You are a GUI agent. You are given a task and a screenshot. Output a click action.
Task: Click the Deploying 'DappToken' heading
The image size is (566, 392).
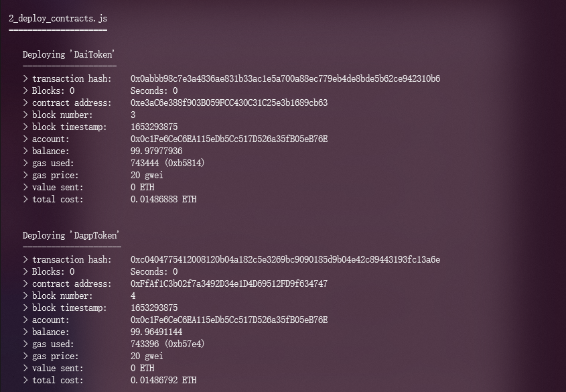[71, 235]
